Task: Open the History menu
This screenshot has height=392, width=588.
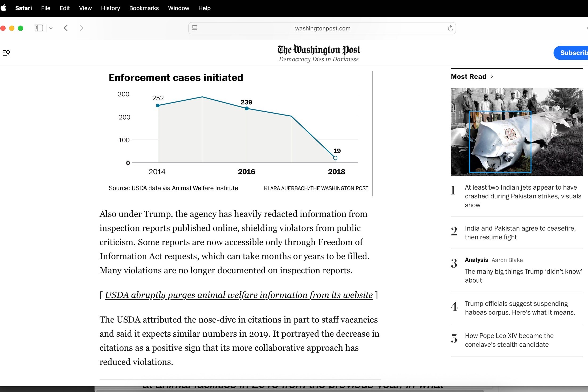Action: pyautogui.click(x=111, y=8)
